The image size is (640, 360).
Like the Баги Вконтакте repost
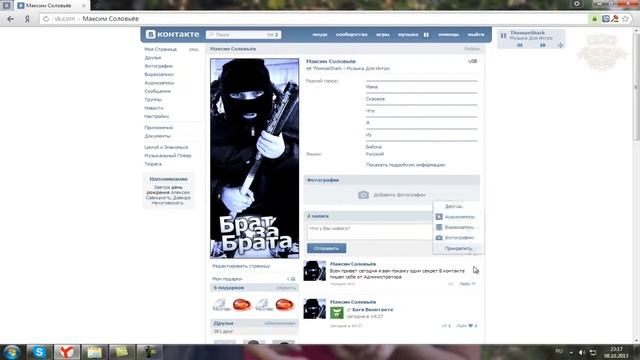[x=467, y=326]
